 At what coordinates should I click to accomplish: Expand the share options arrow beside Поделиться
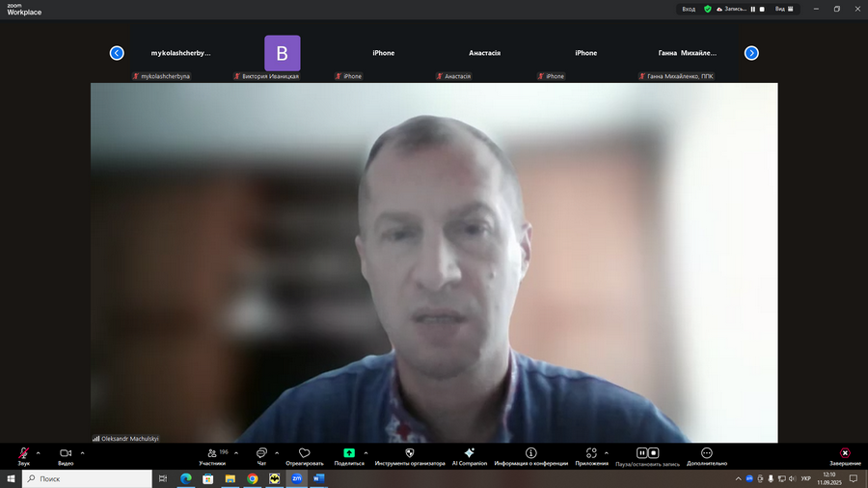[366, 452]
